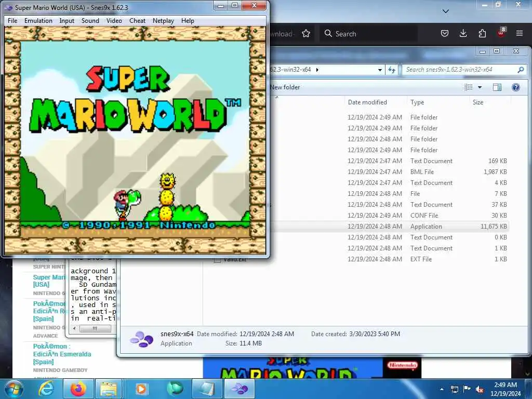Bookmark this page with Firefox star icon

click(x=306, y=34)
